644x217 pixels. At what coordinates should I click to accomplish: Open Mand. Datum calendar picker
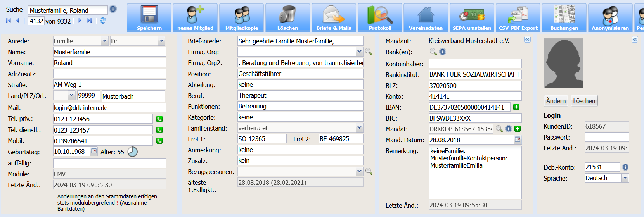(518, 139)
